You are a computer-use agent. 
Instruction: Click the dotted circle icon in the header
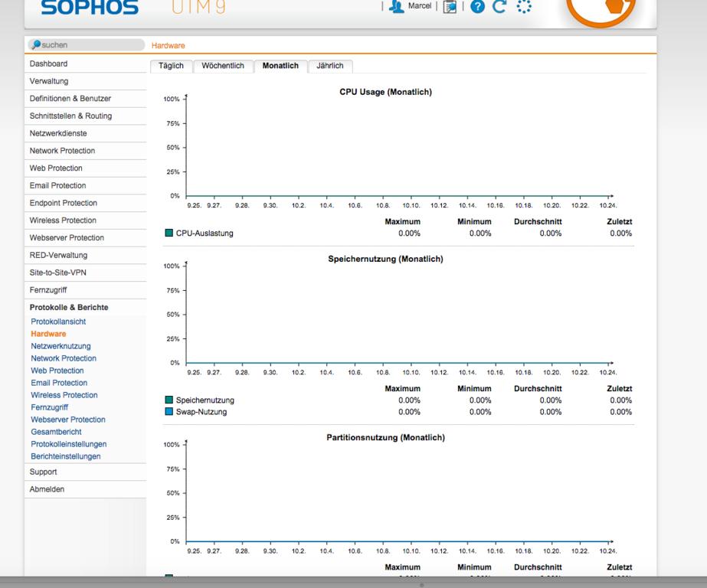click(x=524, y=6)
